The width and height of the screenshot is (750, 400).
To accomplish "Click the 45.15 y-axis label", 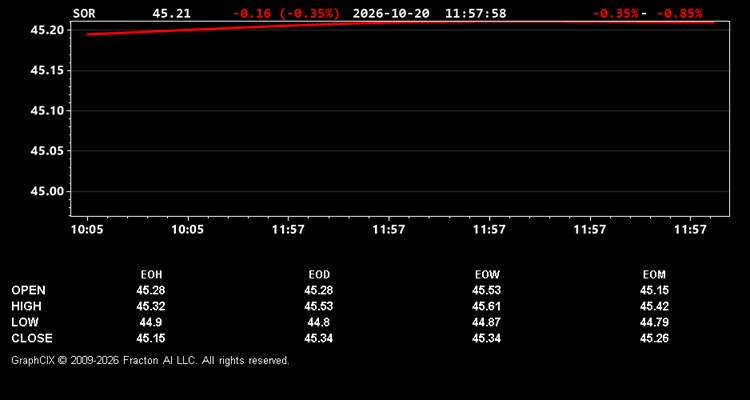I will tap(47, 70).
